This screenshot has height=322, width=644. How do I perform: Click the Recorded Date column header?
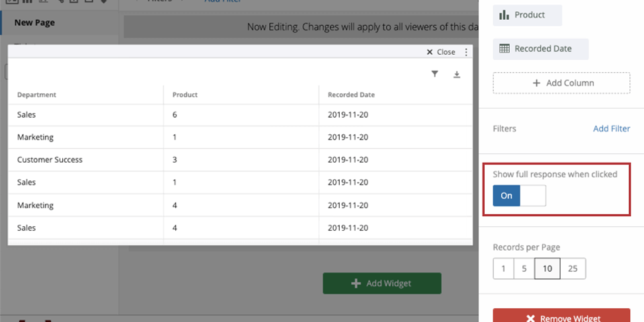(x=351, y=95)
